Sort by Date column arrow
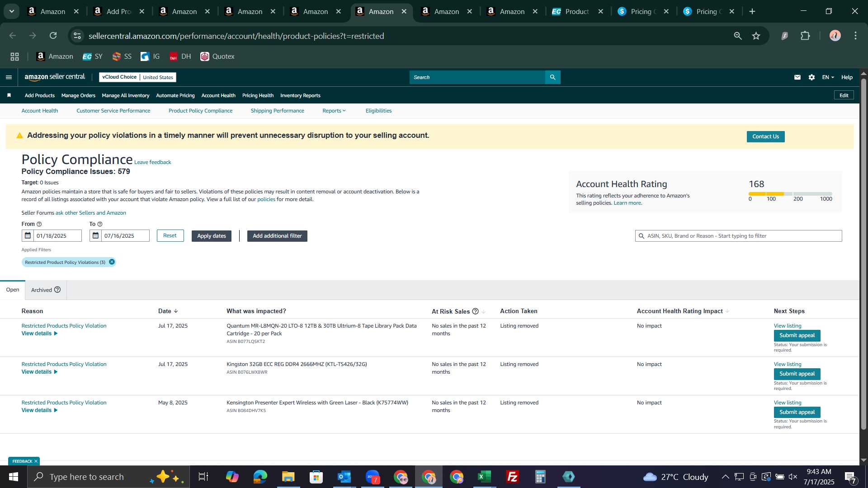The width and height of the screenshot is (868, 488). [176, 311]
